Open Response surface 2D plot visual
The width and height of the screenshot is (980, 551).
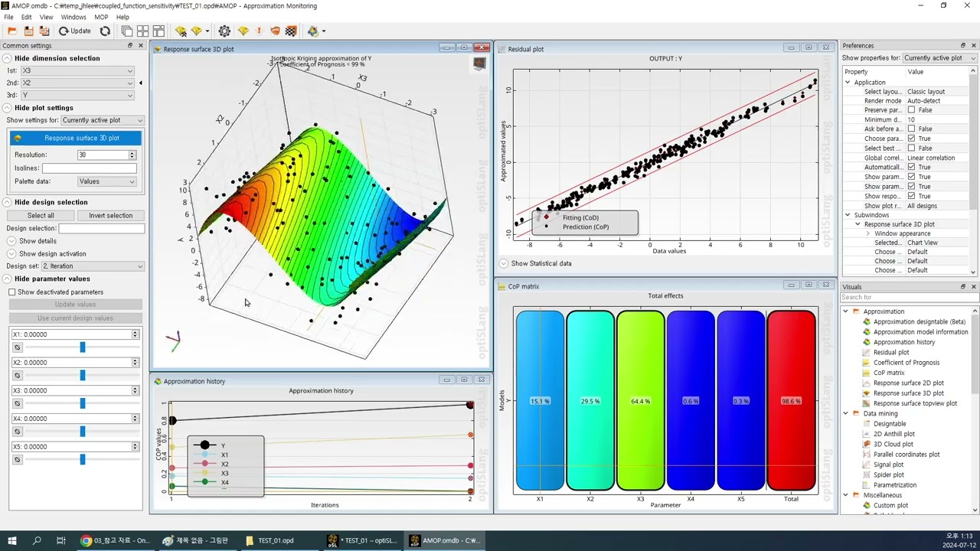pos(908,383)
